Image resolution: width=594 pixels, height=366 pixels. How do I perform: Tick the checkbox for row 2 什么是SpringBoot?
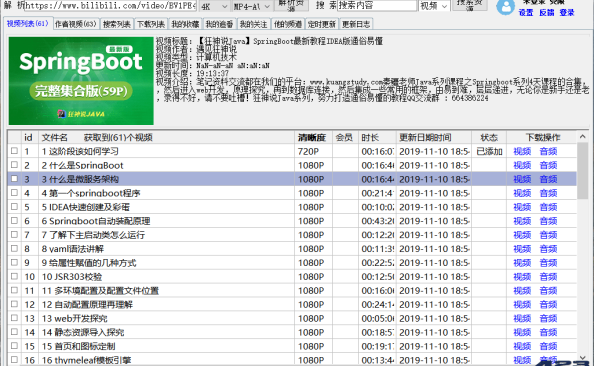[14, 165]
